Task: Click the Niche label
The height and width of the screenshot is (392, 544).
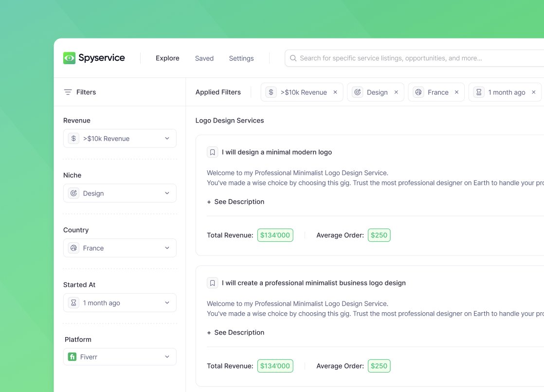Action: point(72,175)
